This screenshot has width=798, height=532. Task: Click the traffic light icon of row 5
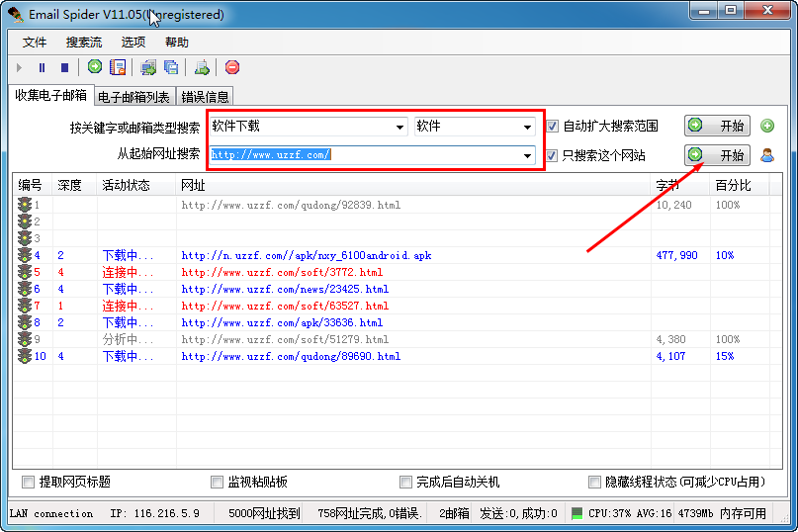click(25, 272)
